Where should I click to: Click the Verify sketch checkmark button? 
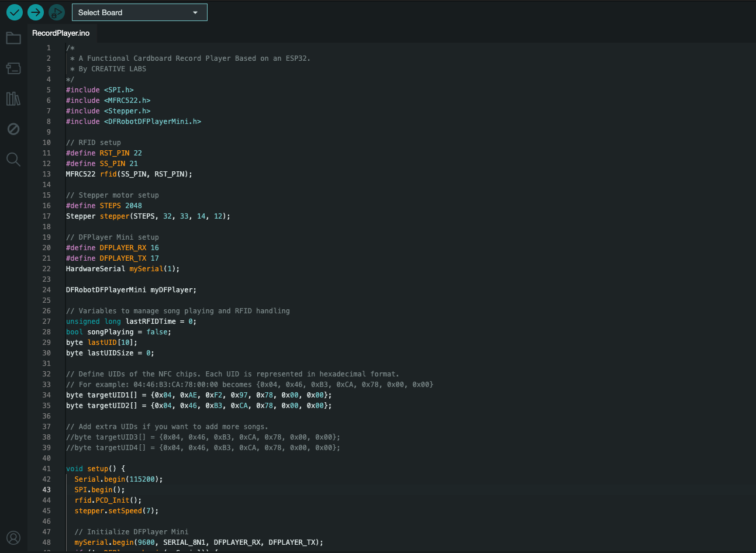click(15, 12)
